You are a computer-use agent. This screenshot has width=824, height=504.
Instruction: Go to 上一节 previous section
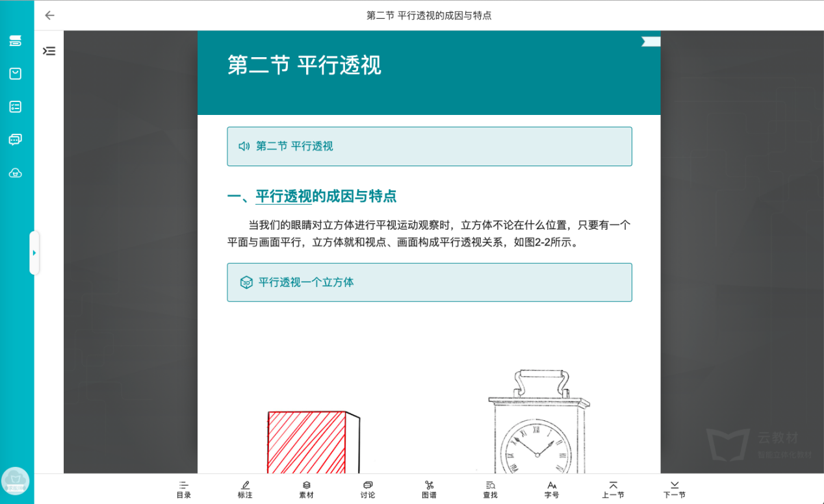[x=612, y=488]
